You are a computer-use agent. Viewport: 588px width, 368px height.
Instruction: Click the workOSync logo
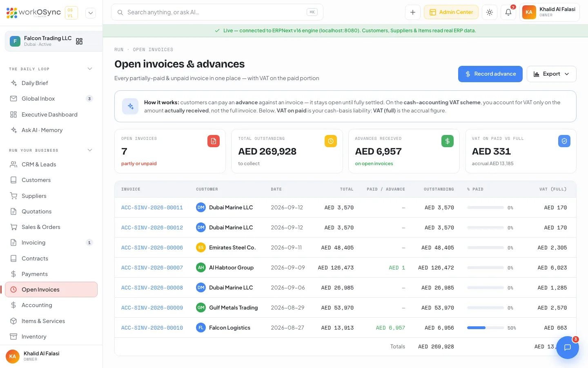coord(33,13)
